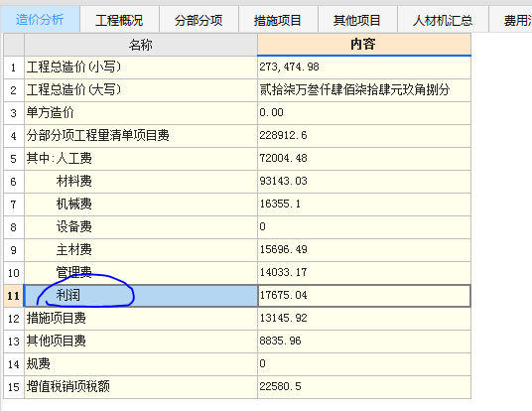Select the 其他项目费 cell
Image resolution: width=532 pixels, height=411 pixels.
[141, 342]
